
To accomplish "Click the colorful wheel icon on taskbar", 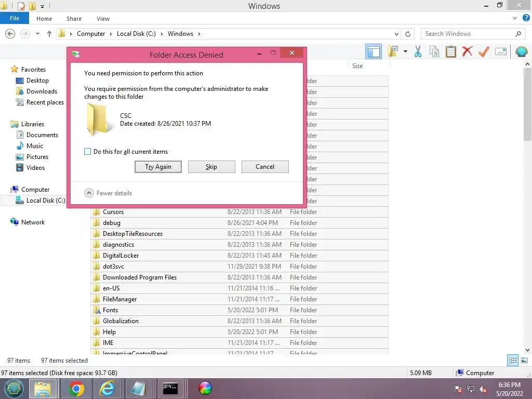I will click(205, 388).
